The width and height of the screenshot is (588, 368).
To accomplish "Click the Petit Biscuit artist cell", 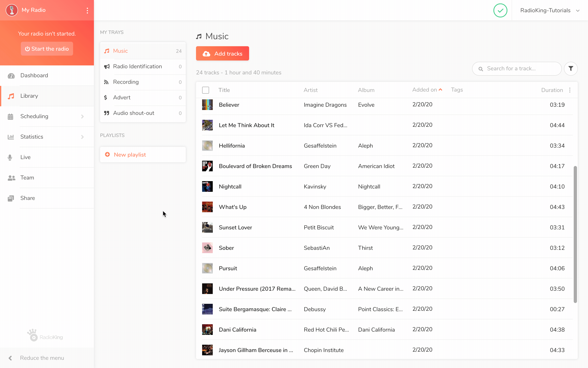I will tap(318, 227).
